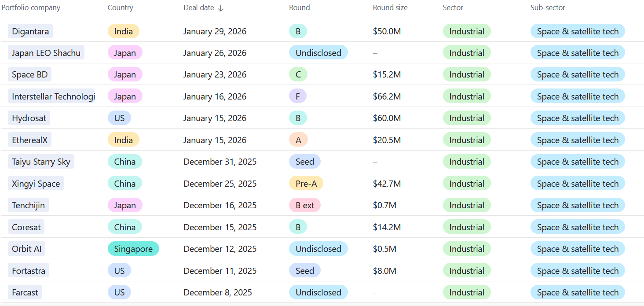644x306 pixels.
Task: Click the Deal date sort arrow icon
Action: tap(221, 8)
